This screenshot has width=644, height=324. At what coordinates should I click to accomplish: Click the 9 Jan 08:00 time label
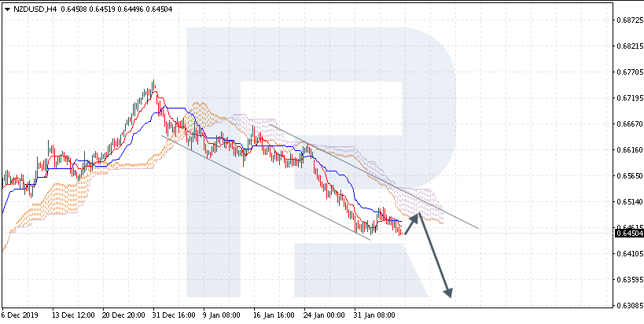(x=223, y=315)
